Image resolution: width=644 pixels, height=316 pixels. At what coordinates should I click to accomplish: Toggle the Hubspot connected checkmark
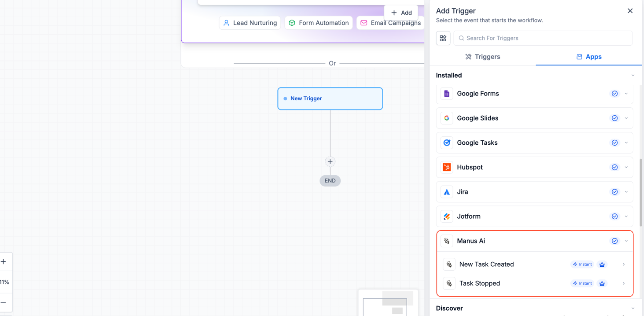[x=615, y=167]
